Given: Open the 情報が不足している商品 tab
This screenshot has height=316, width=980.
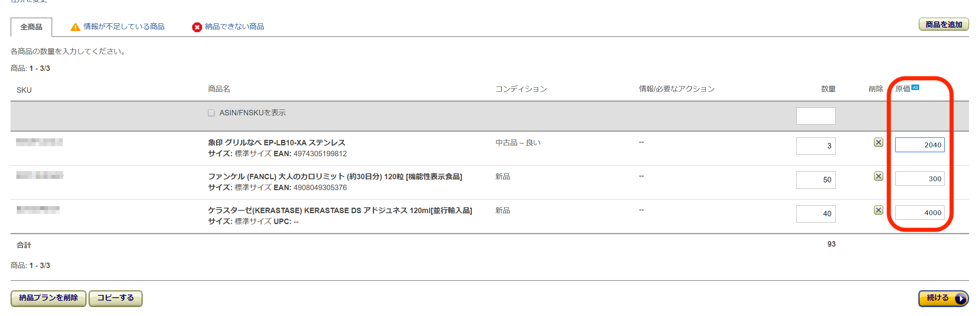Looking at the screenshot, I should click(124, 26).
